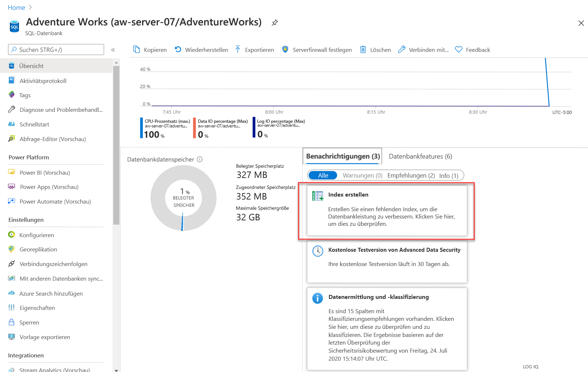
Task: Click the Wiederherstellen toolbar button
Action: tap(201, 50)
